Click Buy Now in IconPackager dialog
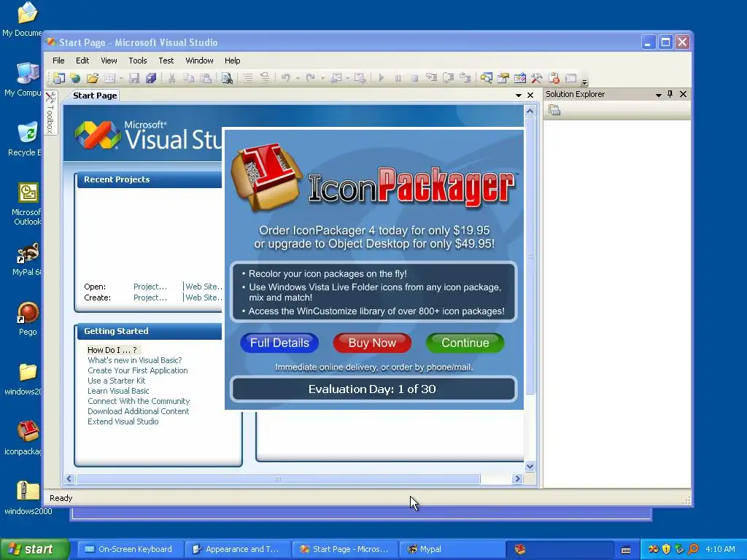Screen dimensions: 747x560 point(372,343)
